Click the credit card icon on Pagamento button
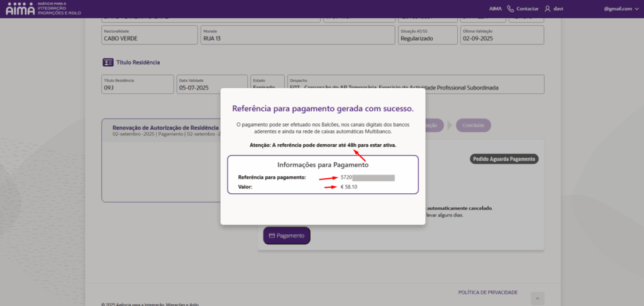Viewport: 644px width, 306px height. (x=271, y=235)
